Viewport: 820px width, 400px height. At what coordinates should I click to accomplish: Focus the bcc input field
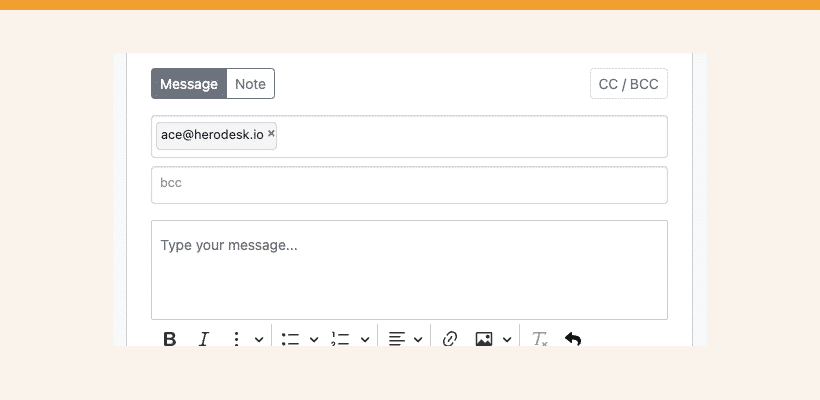pos(409,185)
